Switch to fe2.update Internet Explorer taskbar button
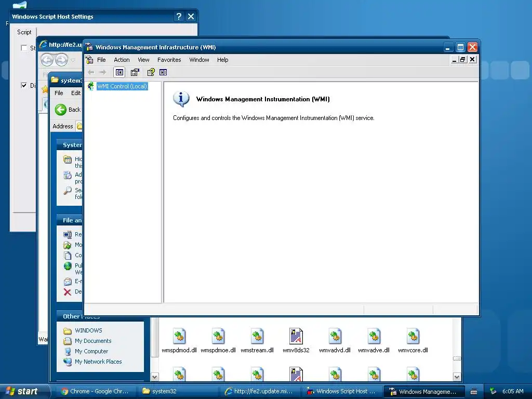The image size is (532, 399). point(259,391)
